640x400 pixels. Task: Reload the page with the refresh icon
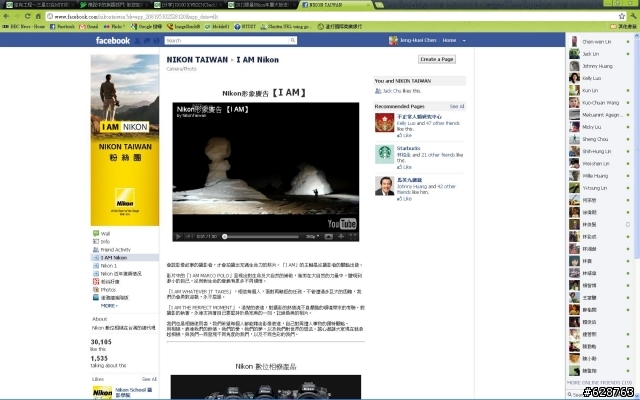click(27, 16)
